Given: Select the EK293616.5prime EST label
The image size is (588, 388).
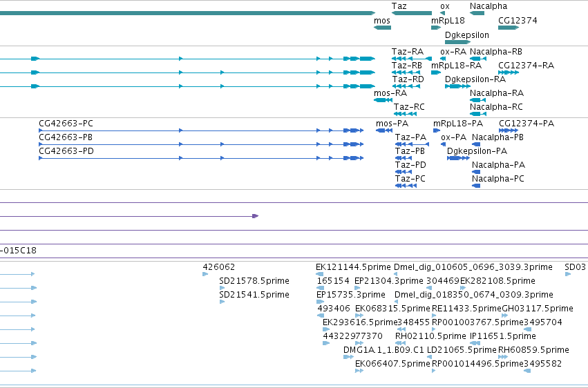Looking at the screenshot, I should click(x=360, y=322).
